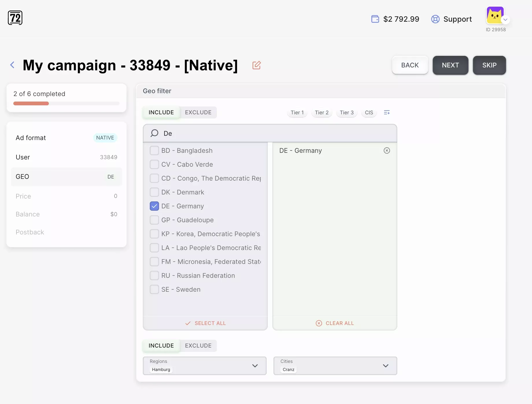The height and width of the screenshot is (404, 532).
Task: Open the account dropdown chevron near avatar
Action: coord(505,20)
